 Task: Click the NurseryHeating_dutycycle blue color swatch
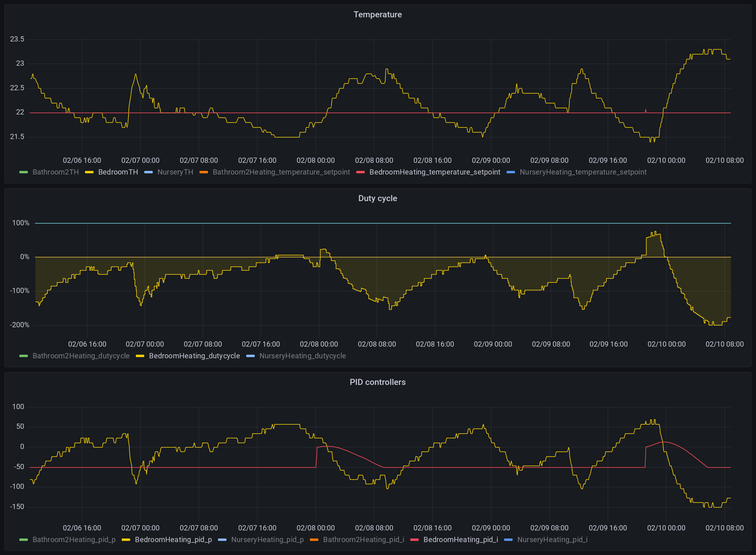click(x=251, y=356)
